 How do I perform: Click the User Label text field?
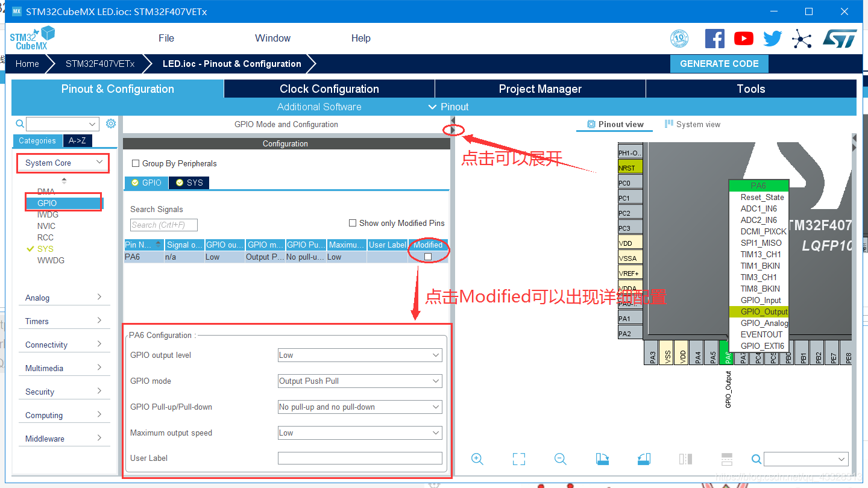click(x=360, y=458)
